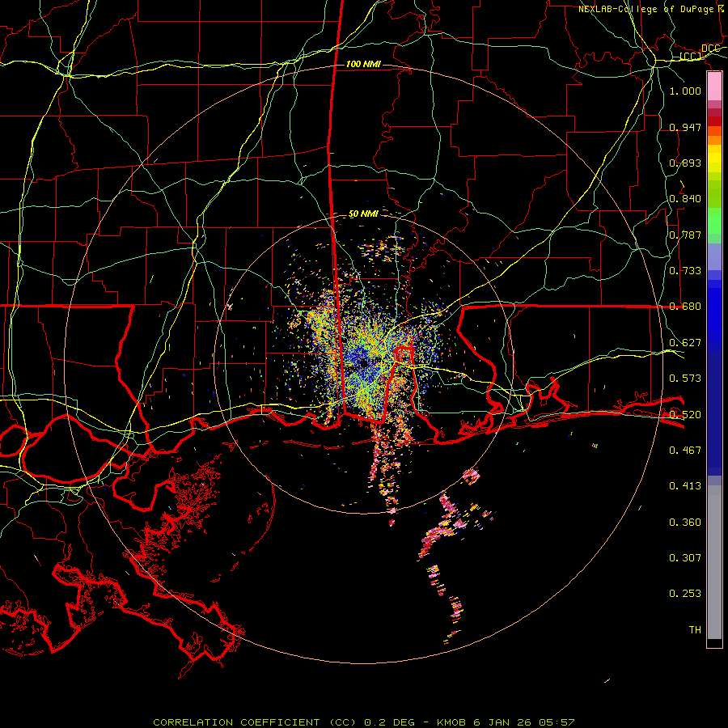Viewport: 728px width, 728px height.
Task: Click the KMOB station identifier
Action: 452,722
